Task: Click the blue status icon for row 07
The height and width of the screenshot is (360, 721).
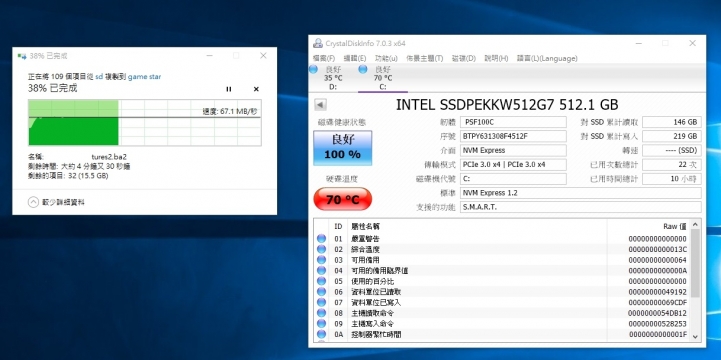Action: (321, 302)
